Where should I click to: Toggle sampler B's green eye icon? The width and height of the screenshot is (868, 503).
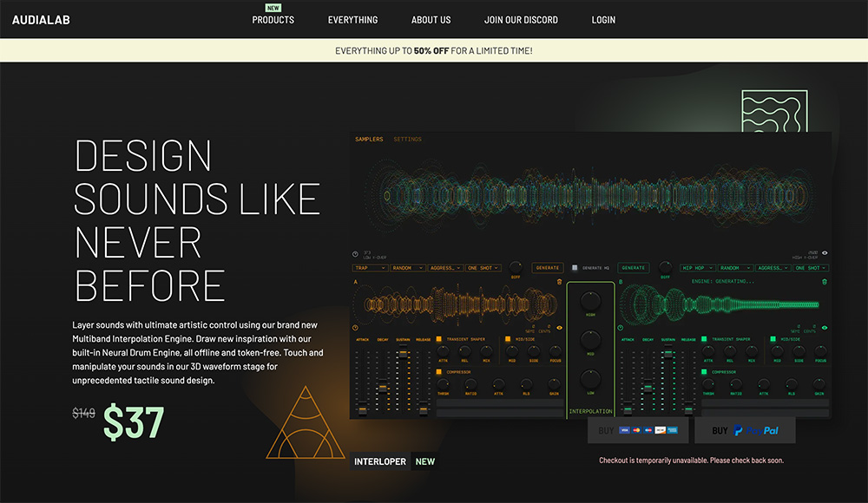(x=825, y=328)
